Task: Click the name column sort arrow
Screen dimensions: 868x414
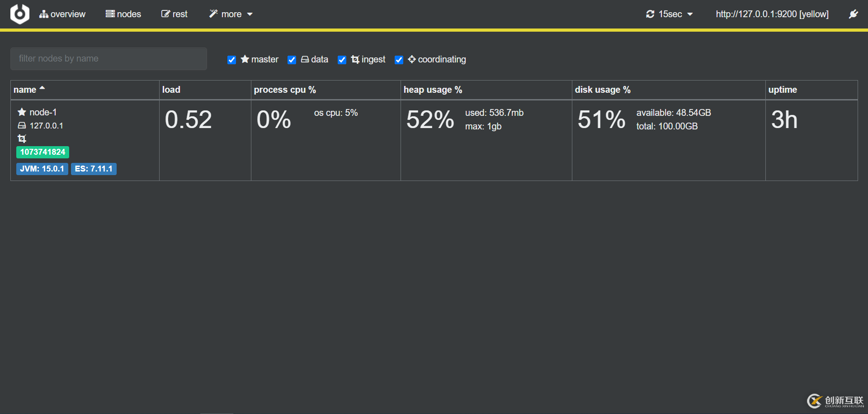Action: 42,88
